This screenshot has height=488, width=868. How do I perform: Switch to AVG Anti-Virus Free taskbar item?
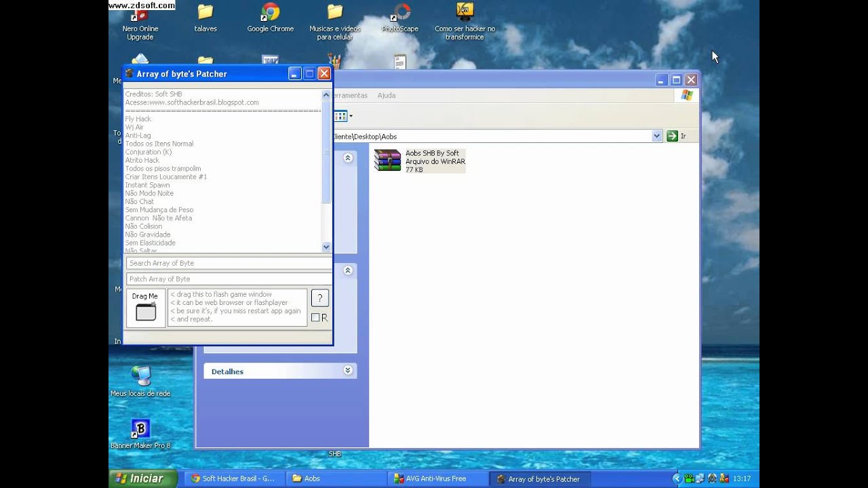click(439, 479)
